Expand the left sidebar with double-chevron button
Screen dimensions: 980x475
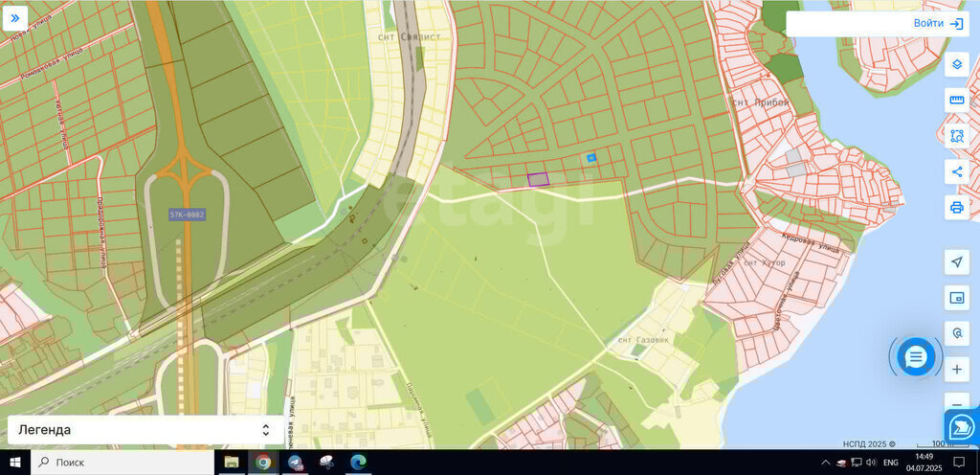(x=15, y=18)
